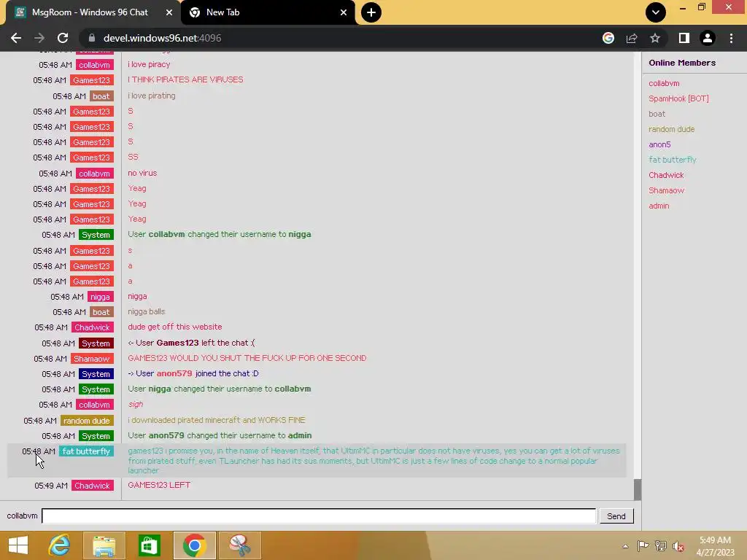Click the message 'I THINK PIRATES ARE VIRUSES'
The height and width of the screenshot is (560, 747).
point(185,79)
